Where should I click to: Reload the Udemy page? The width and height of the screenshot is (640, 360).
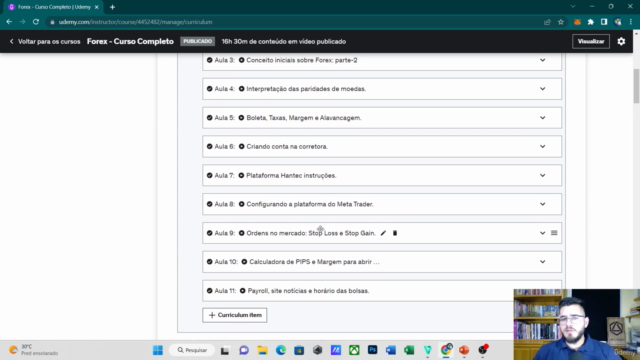[36, 22]
